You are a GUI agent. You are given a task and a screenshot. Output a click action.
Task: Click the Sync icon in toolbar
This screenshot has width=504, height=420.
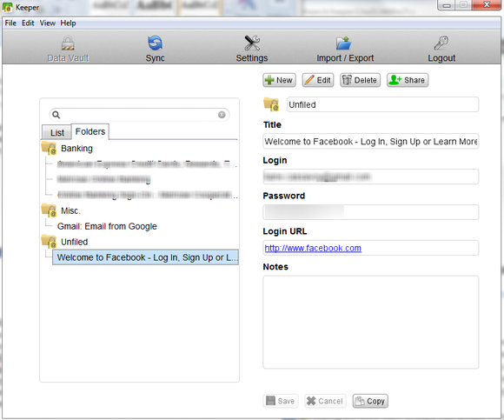[155, 43]
